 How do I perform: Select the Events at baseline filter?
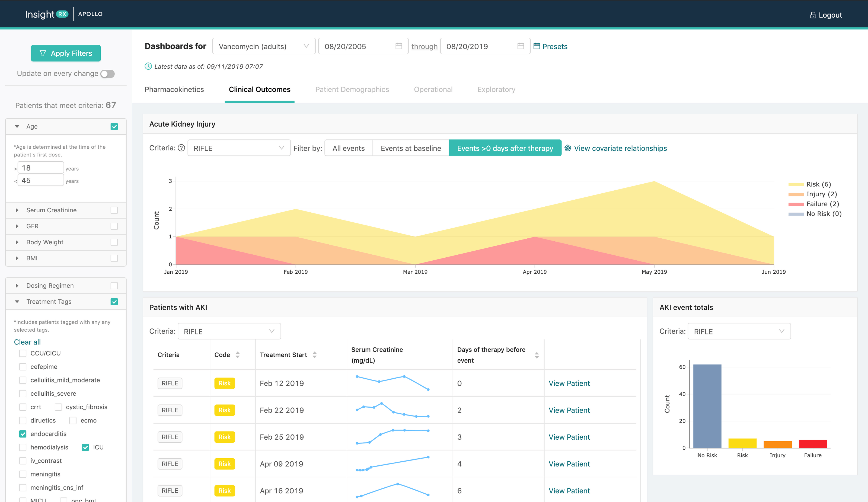[x=411, y=148]
